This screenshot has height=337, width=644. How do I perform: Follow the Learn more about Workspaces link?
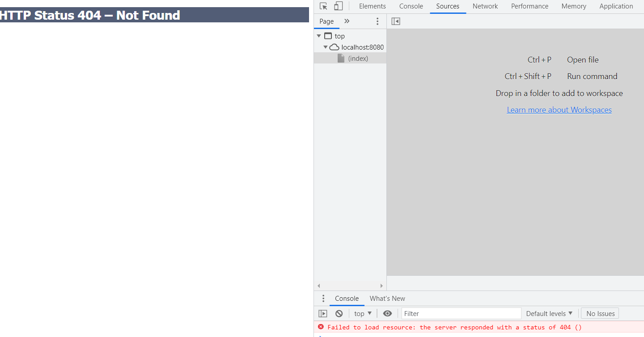click(x=559, y=110)
